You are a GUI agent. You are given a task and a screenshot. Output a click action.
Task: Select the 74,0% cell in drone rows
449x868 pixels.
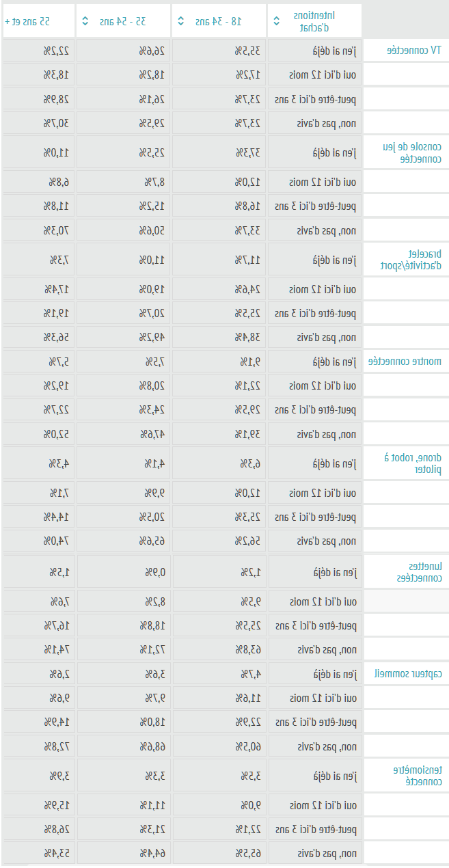(39, 541)
